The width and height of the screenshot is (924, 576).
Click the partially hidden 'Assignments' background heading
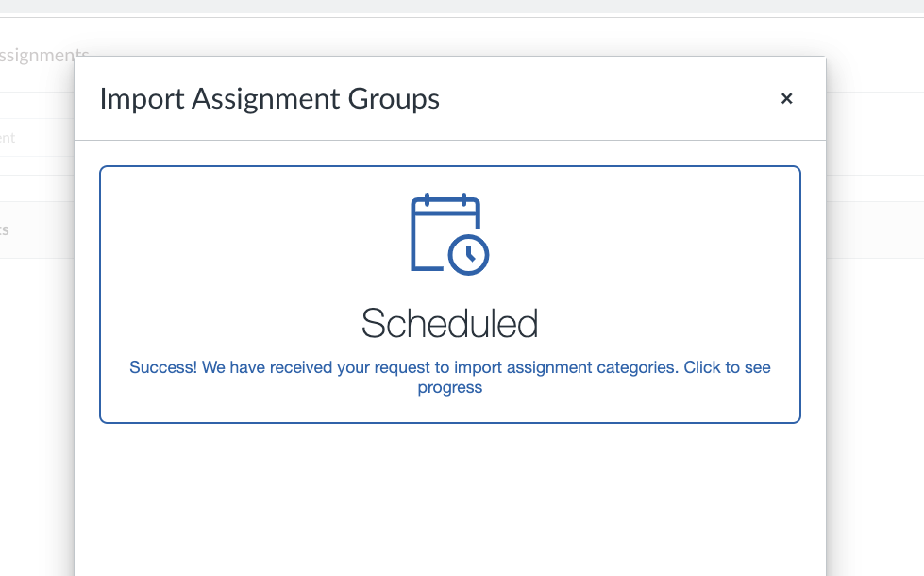[42, 56]
